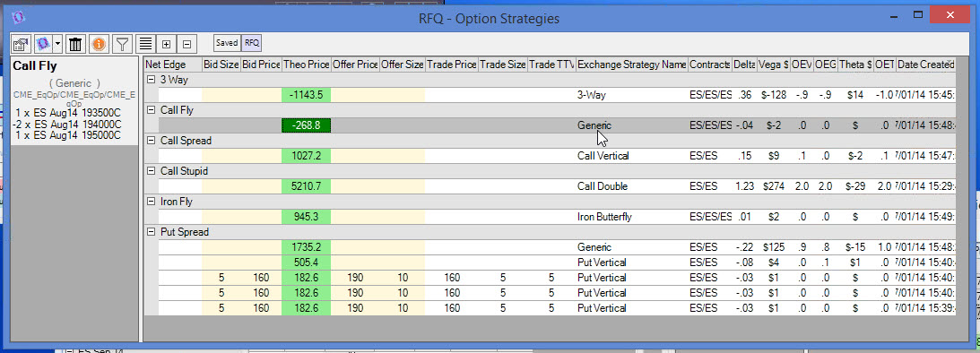Viewport: 980px width, 353px height.
Task: Click Generic in the Call Fly row
Action: coord(594,125)
